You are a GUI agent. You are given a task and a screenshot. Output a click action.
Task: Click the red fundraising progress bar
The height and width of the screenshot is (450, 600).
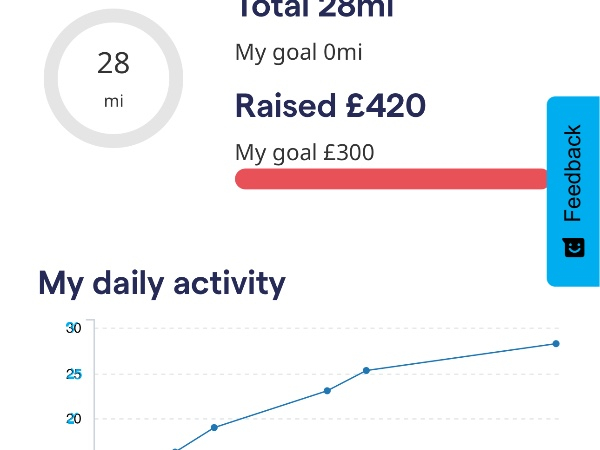(390, 179)
